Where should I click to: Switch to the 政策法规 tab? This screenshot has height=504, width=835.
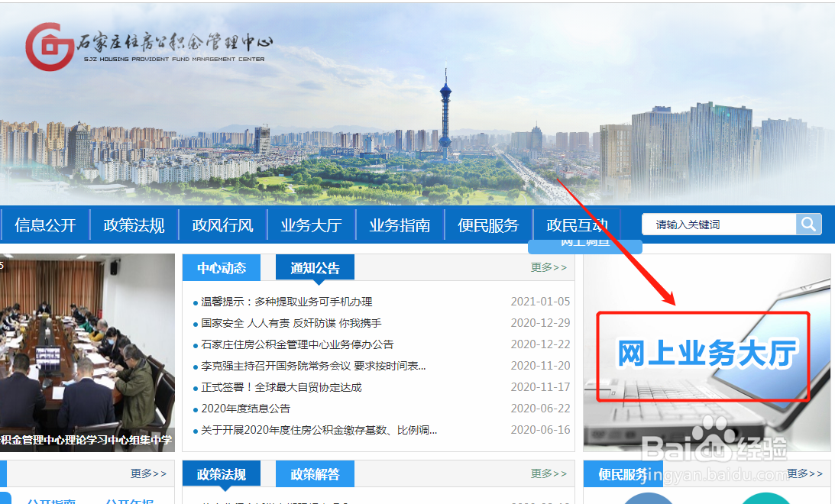point(221,473)
